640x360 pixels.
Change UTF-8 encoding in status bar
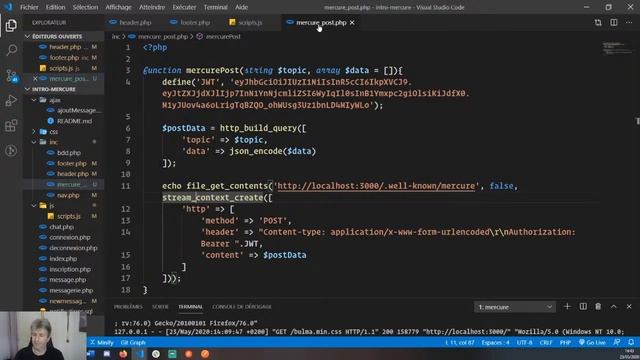[x=524, y=342]
